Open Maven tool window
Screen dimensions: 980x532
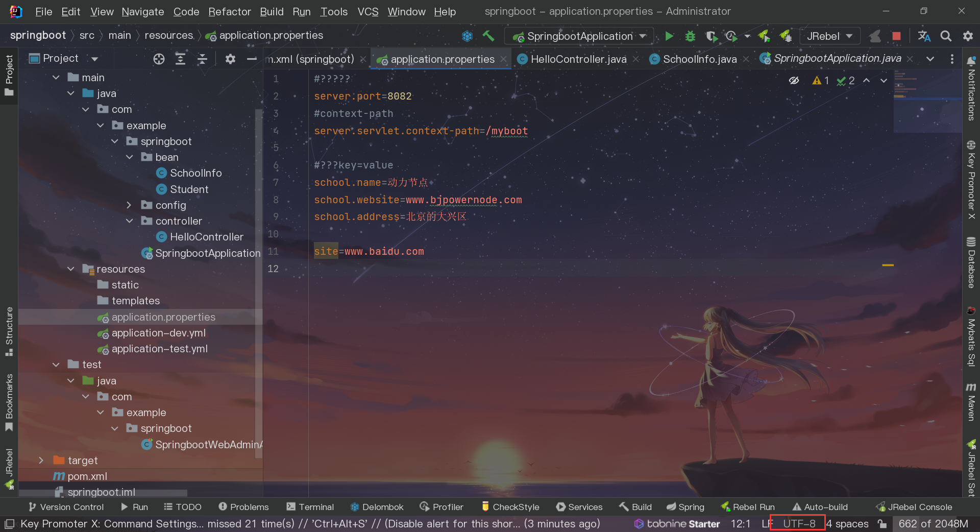coord(971,402)
